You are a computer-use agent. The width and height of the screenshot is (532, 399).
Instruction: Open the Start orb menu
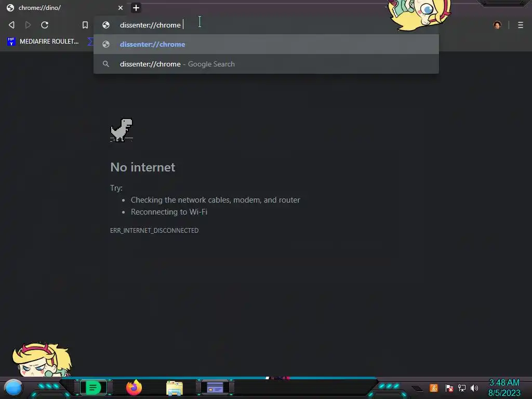click(x=13, y=388)
